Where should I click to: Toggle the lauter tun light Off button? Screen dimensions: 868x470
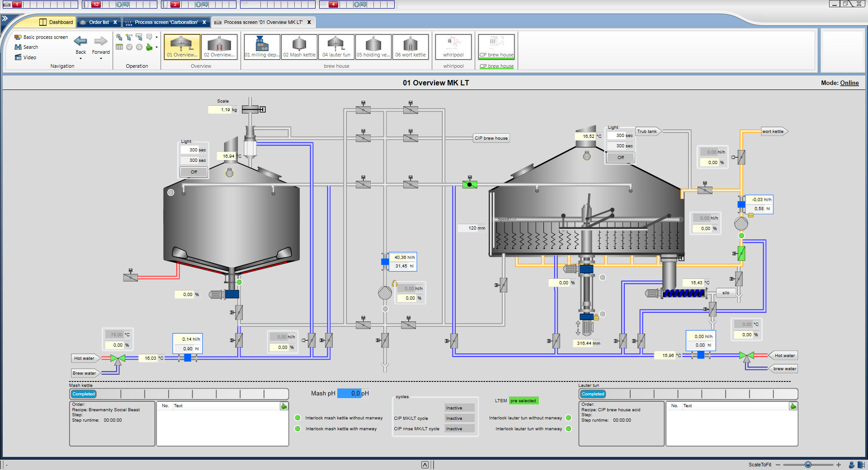[620, 157]
